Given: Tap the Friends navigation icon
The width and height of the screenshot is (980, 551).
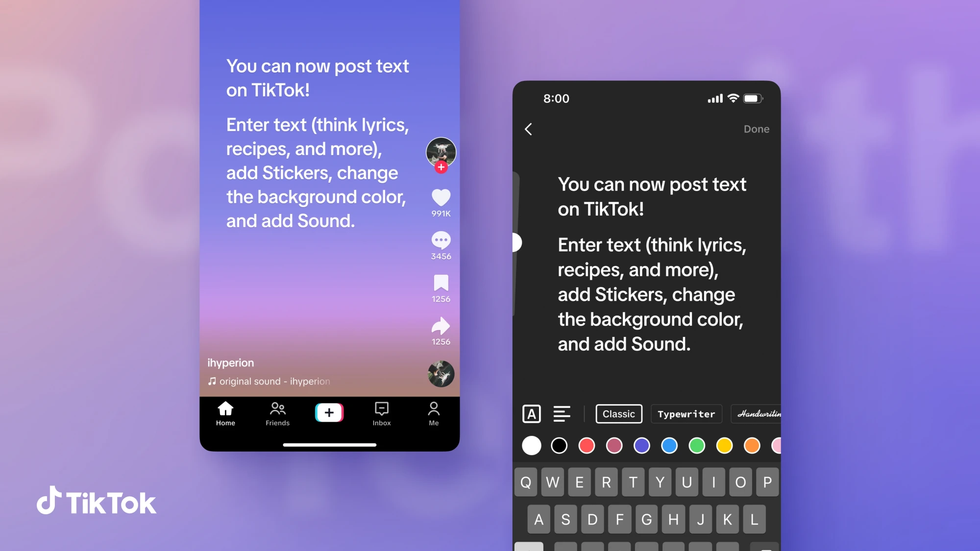Looking at the screenshot, I should (277, 413).
